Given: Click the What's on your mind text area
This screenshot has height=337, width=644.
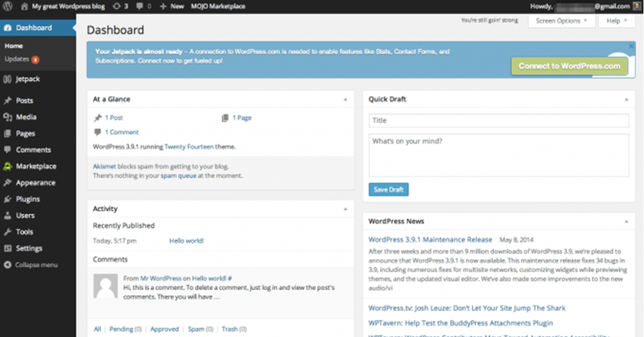Looking at the screenshot, I should pos(498,155).
